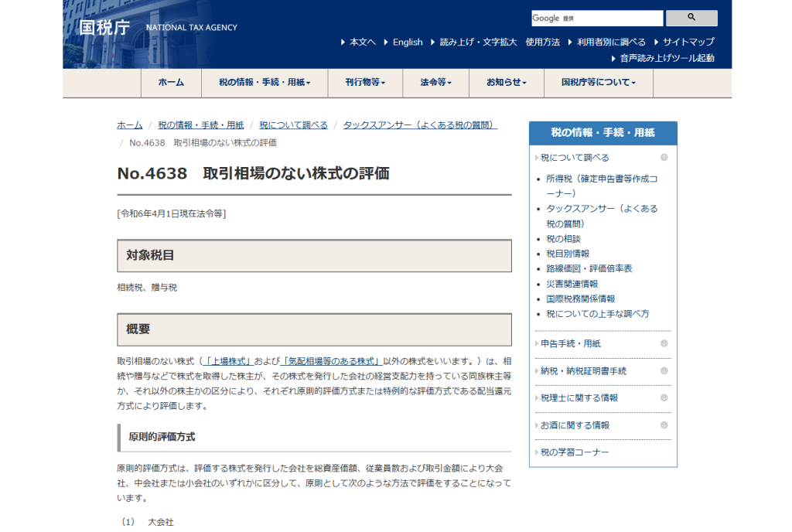Click circle icon beside 税理士に関する情報
This screenshot has height=532, width=792.
tap(664, 397)
